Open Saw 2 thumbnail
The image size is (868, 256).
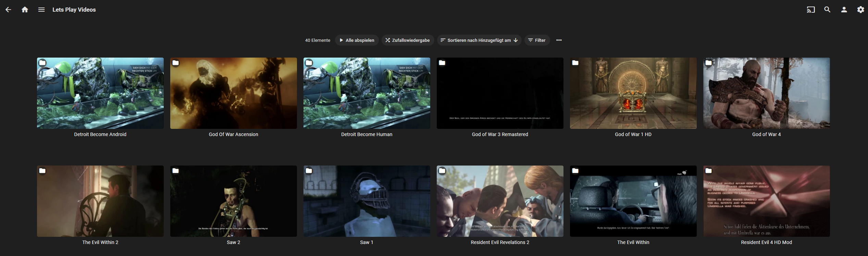pyautogui.click(x=234, y=201)
